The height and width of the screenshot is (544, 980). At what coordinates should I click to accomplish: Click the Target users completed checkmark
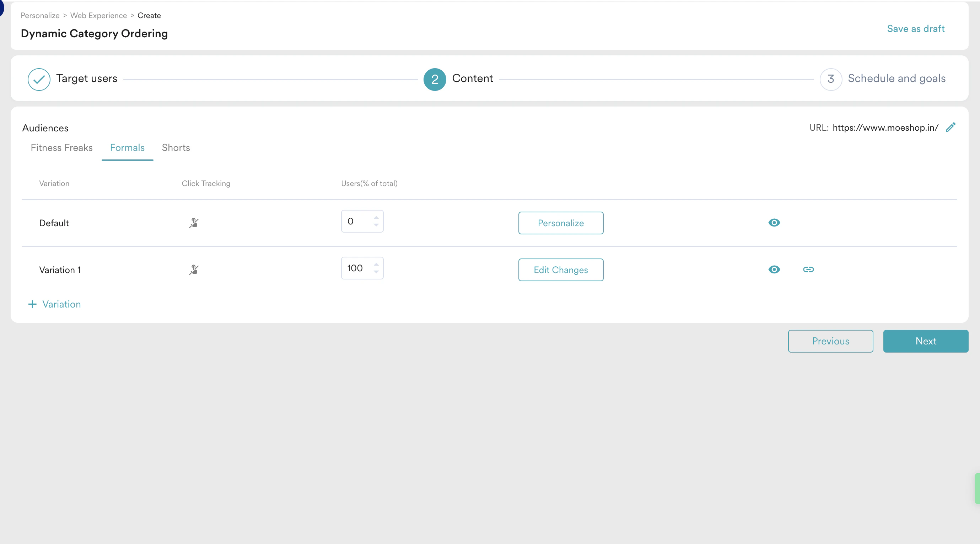[x=39, y=79]
